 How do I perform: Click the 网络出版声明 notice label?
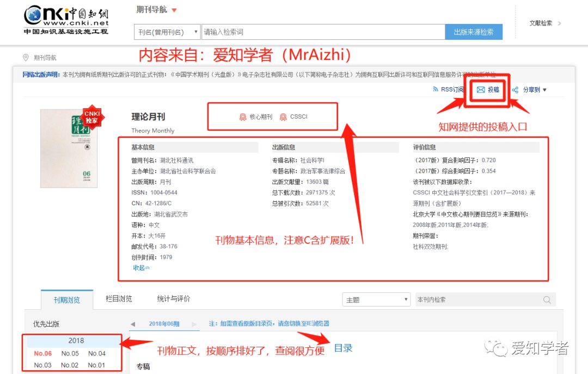(x=41, y=74)
